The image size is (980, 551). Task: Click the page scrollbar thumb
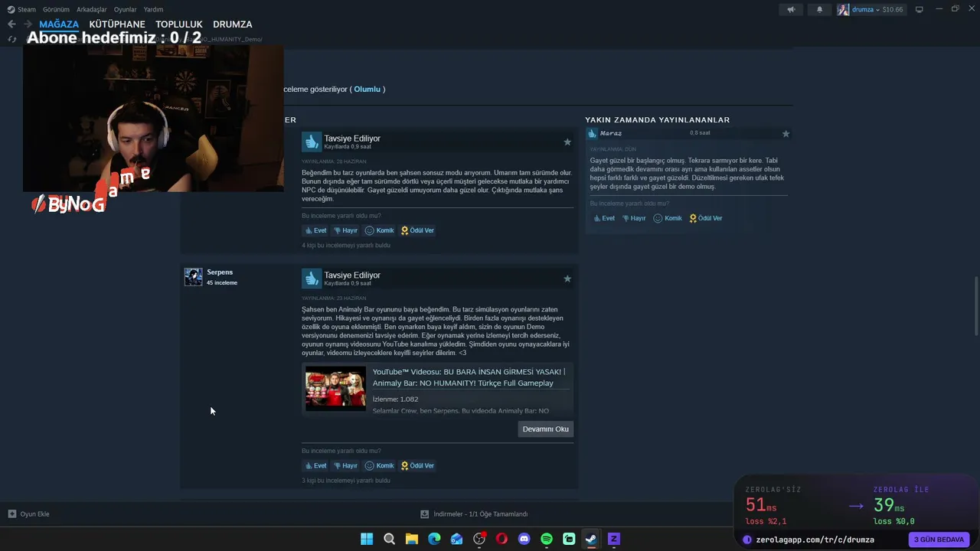tap(976, 305)
